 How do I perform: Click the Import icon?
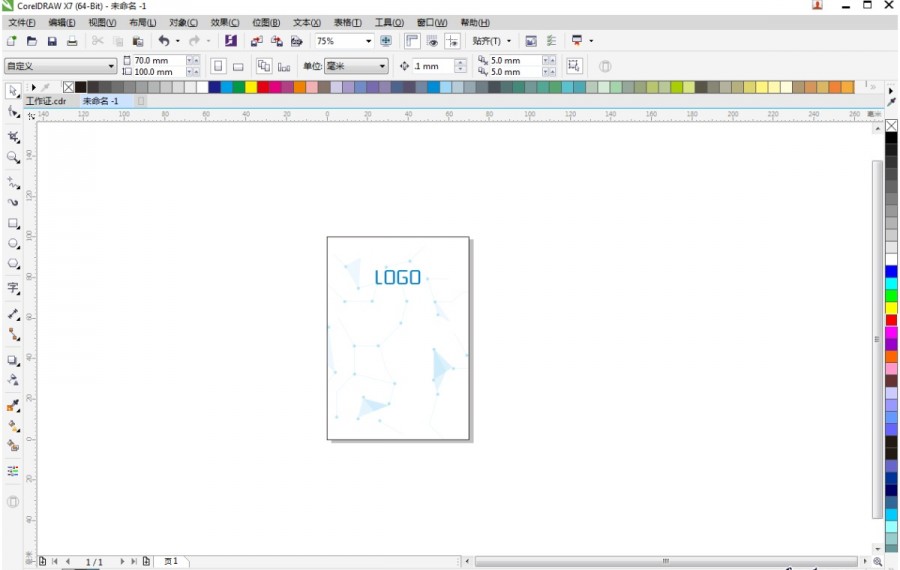click(257, 41)
